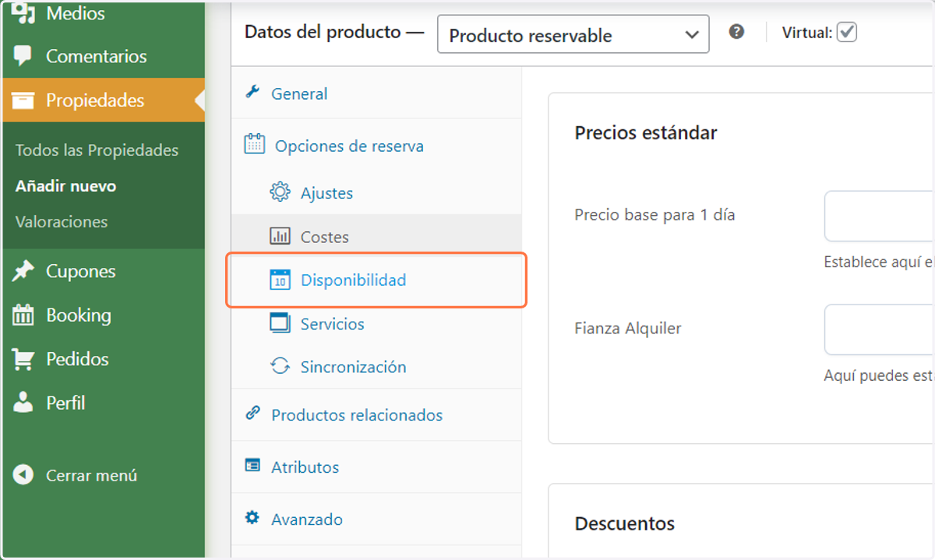Click the calendar icon beside Opciones de reserva
Image resolution: width=935 pixels, height=560 pixels.
[x=254, y=144]
